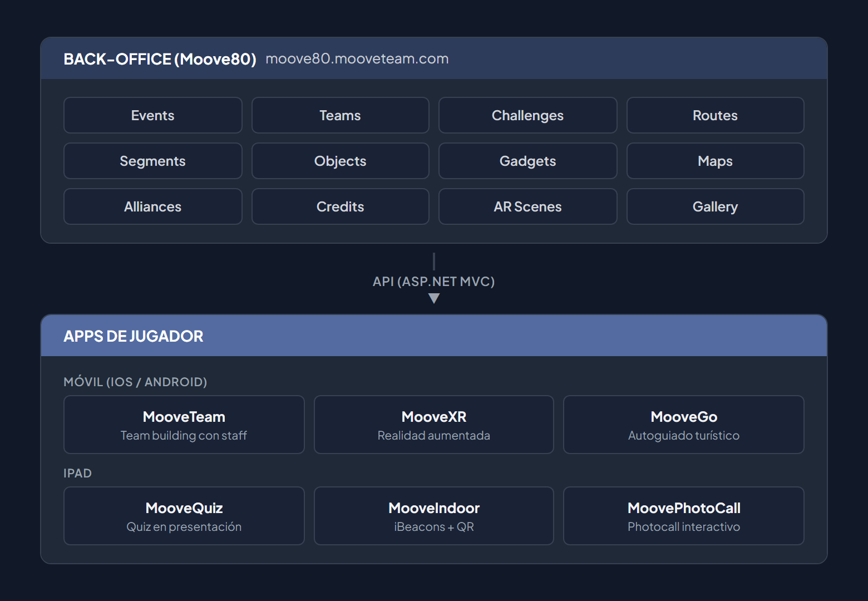Open the Objects module box
The image size is (868, 601).
340,161
